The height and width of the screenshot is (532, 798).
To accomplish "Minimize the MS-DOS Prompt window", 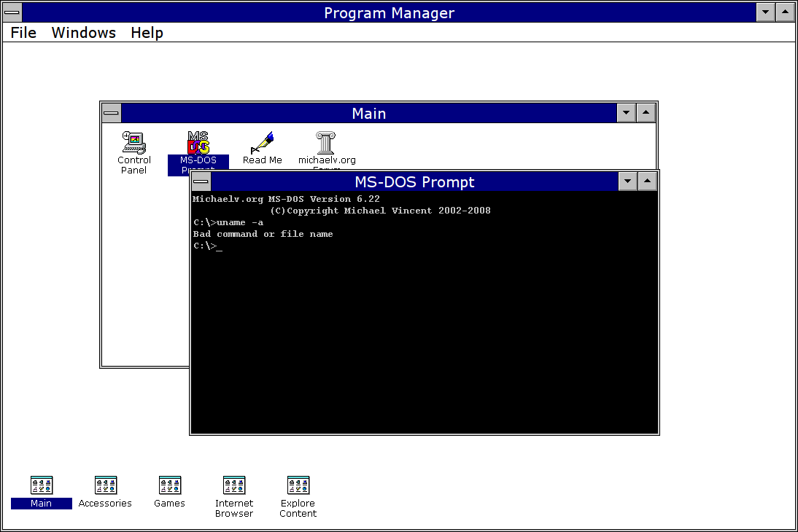I will pyautogui.click(x=627, y=181).
